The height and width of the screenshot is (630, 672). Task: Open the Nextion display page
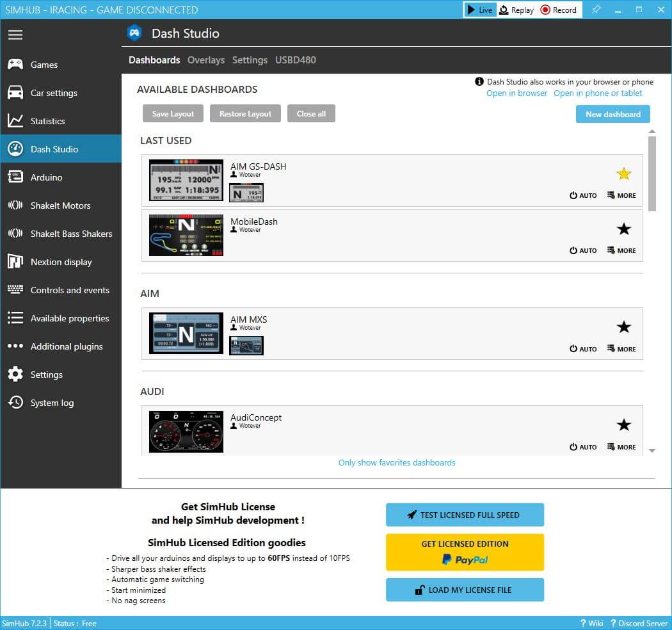[61, 262]
